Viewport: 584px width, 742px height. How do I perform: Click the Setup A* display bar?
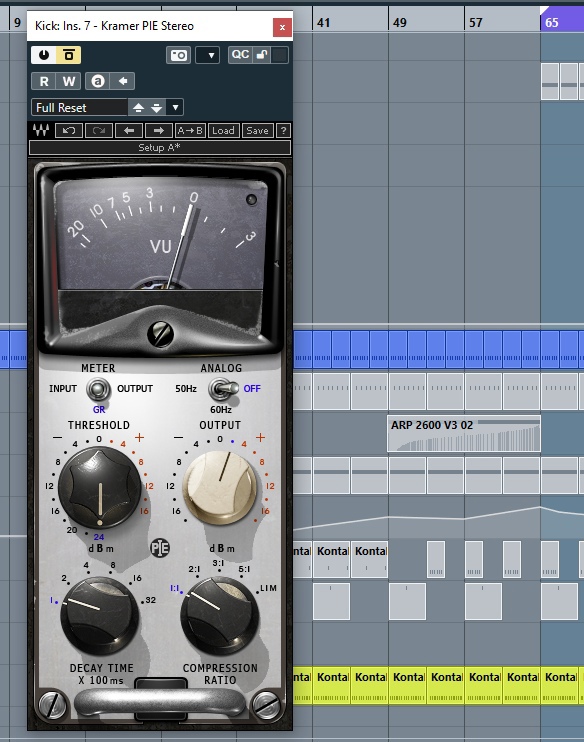pyautogui.click(x=159, y=148)
